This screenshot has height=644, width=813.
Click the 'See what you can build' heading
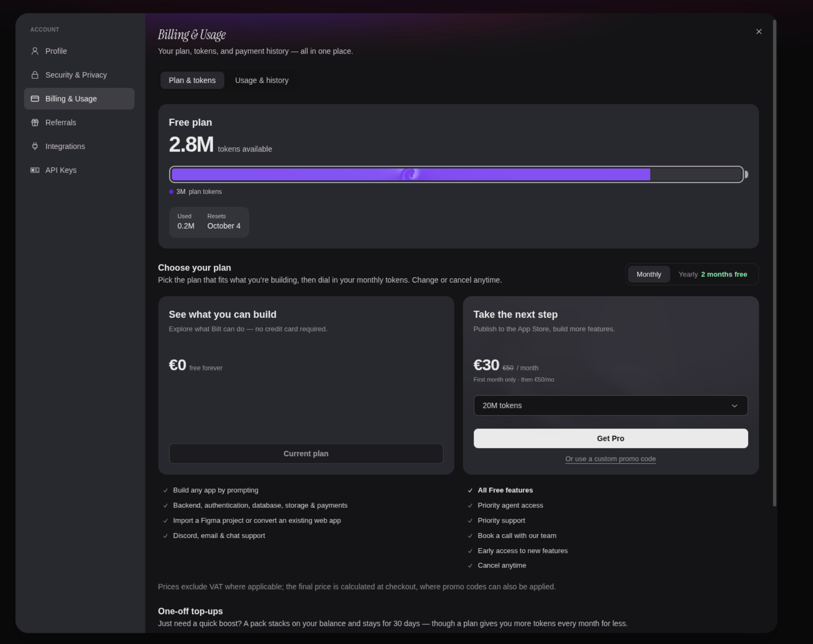click(223, 315)
